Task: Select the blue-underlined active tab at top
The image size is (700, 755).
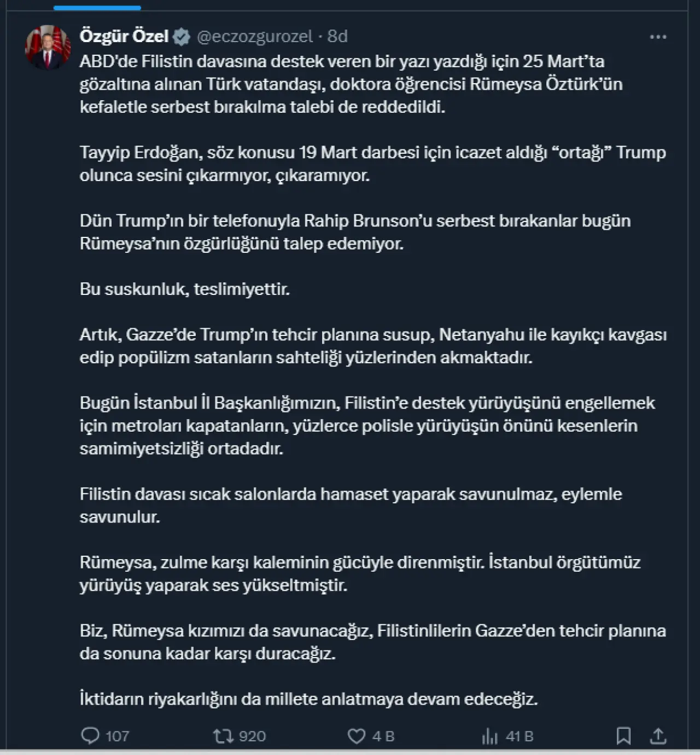Action: click(x=97, y=8)
